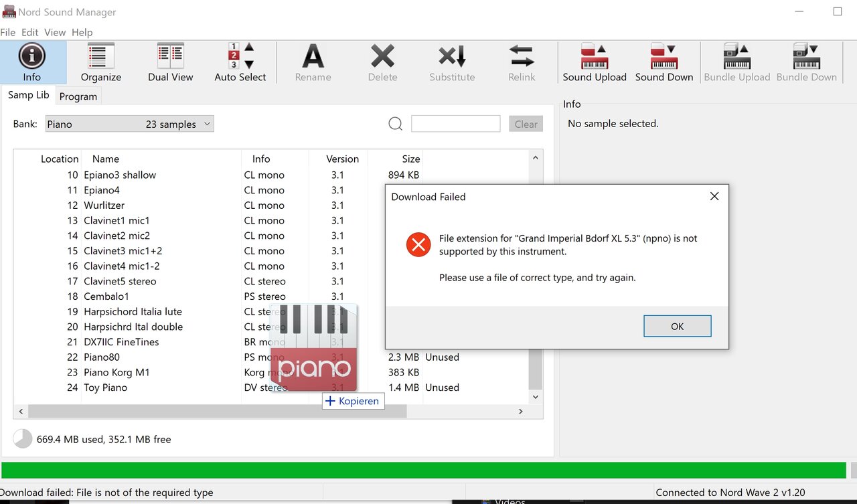This screenshot has height=504, width=857.
Task: Sort by the Info column header
Action: [x=261, y=159]
